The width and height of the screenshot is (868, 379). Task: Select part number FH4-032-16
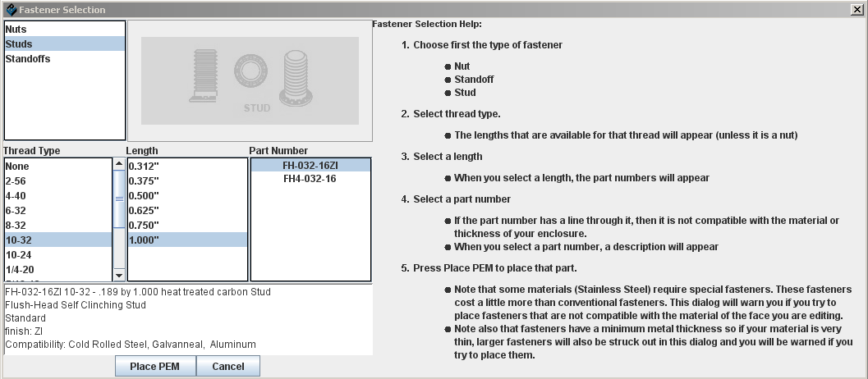310,179
